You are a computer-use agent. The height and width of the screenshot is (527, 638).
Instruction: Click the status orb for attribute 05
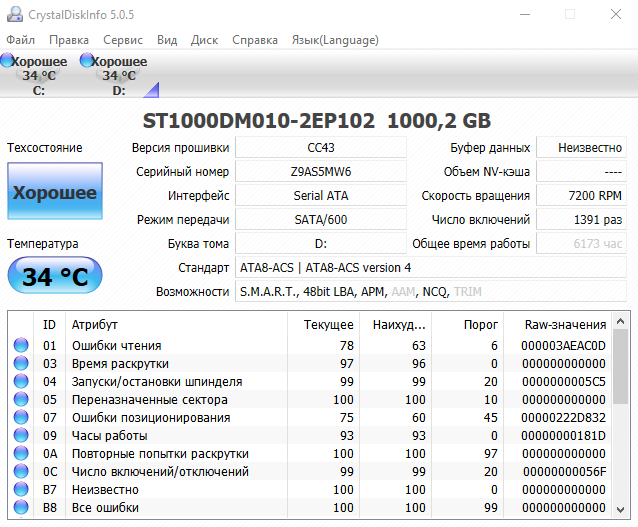[21, 399]
